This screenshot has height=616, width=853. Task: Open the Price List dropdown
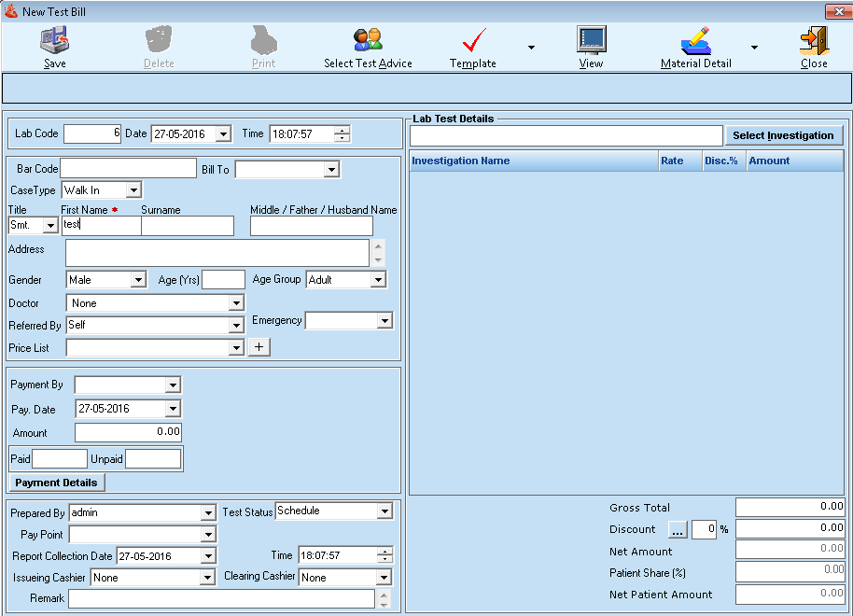pos(236,348)
